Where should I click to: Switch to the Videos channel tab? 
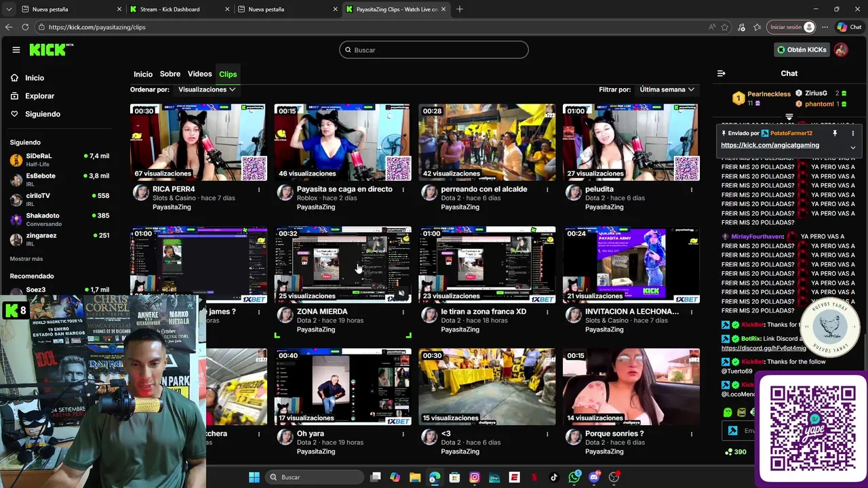click(x=199, y=74)
